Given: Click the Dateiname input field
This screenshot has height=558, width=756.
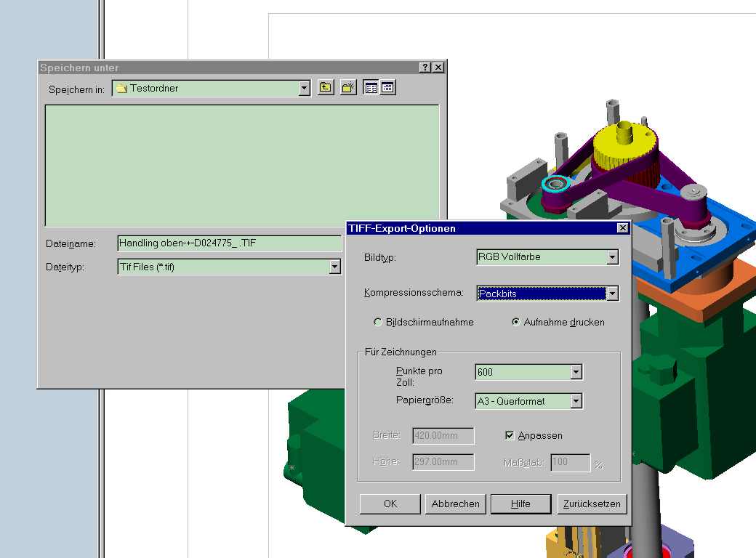Looking at the screenshot, I should pos(230,243).
